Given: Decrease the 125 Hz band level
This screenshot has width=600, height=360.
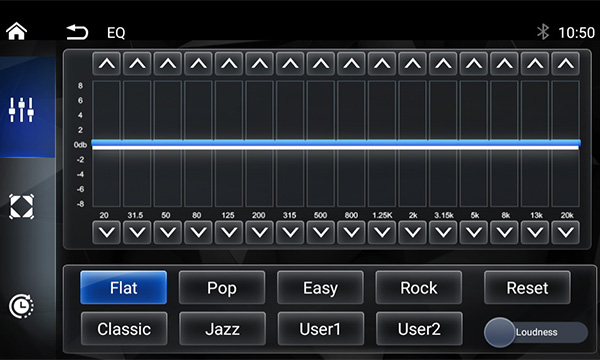Looking at the screenshot, I should (229, 232).
